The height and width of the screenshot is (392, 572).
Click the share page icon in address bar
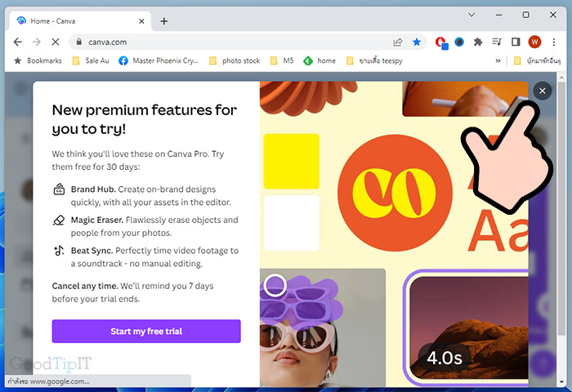[398, 42]
